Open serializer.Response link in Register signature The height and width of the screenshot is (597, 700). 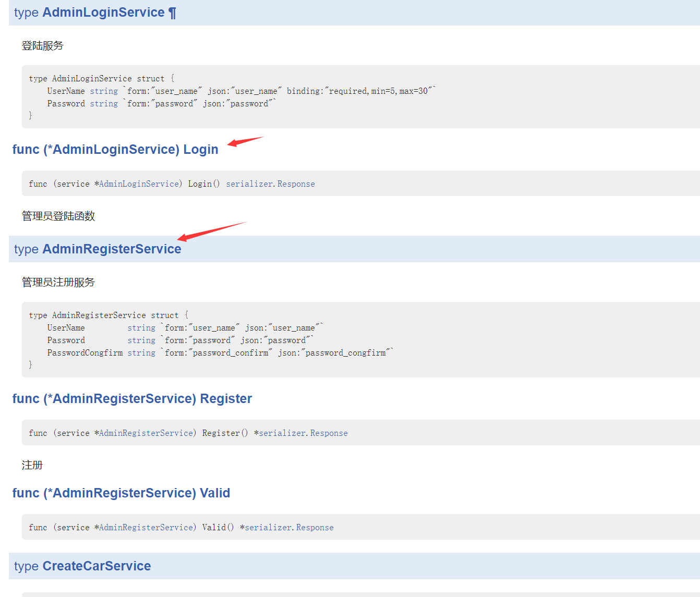pos(303,433)
